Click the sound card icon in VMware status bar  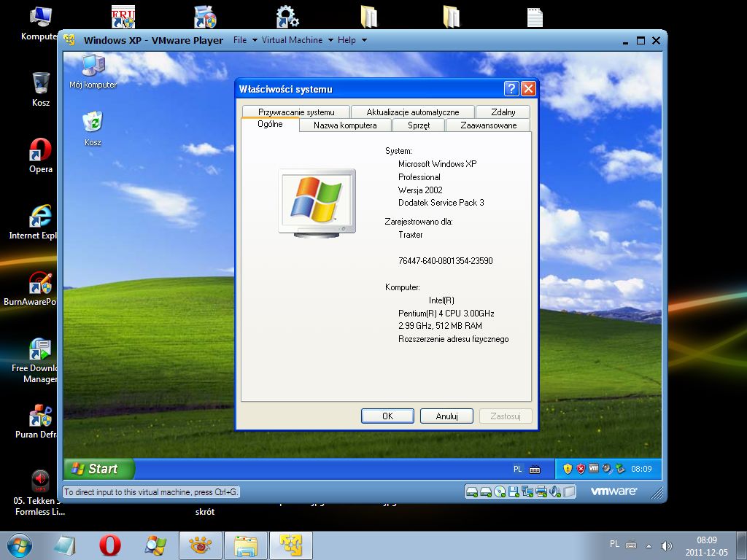coord(555,492)
